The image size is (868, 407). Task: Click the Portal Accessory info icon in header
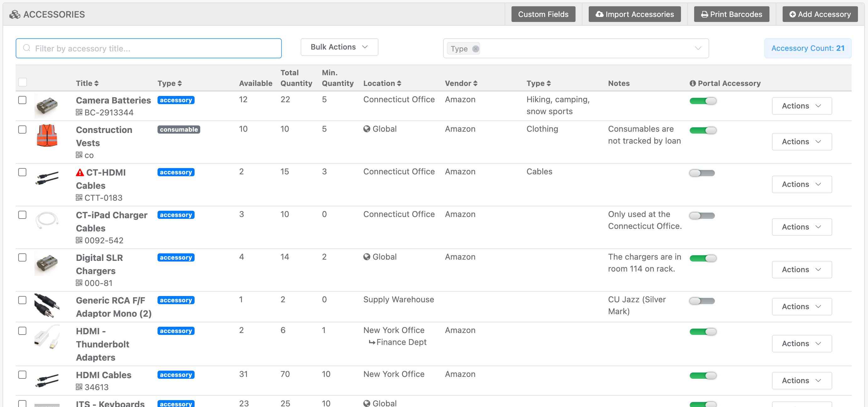(x=693, y=83)
